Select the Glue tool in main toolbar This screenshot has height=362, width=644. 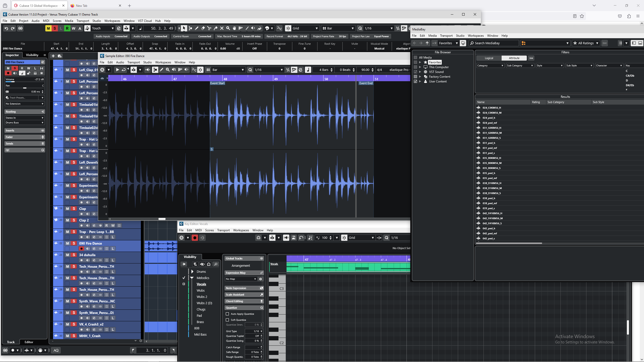point(215,28)
